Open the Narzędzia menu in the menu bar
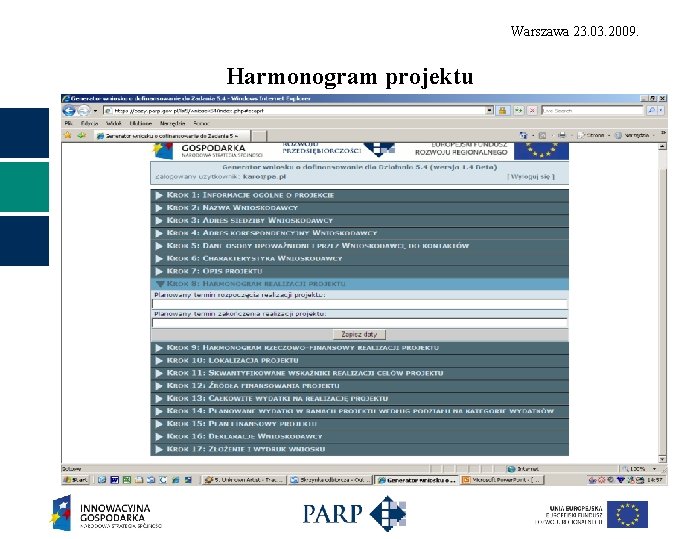This screenshot has height=539, width=700. tap(172, 123)
